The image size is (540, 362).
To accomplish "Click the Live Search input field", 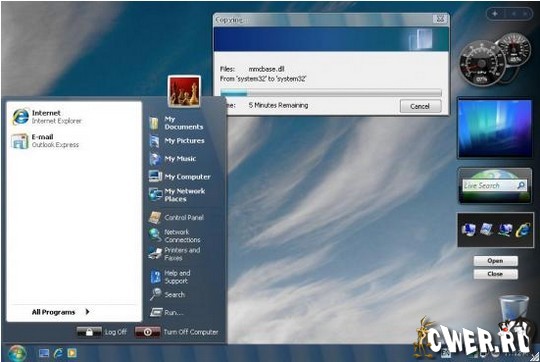I will (489, 186).
